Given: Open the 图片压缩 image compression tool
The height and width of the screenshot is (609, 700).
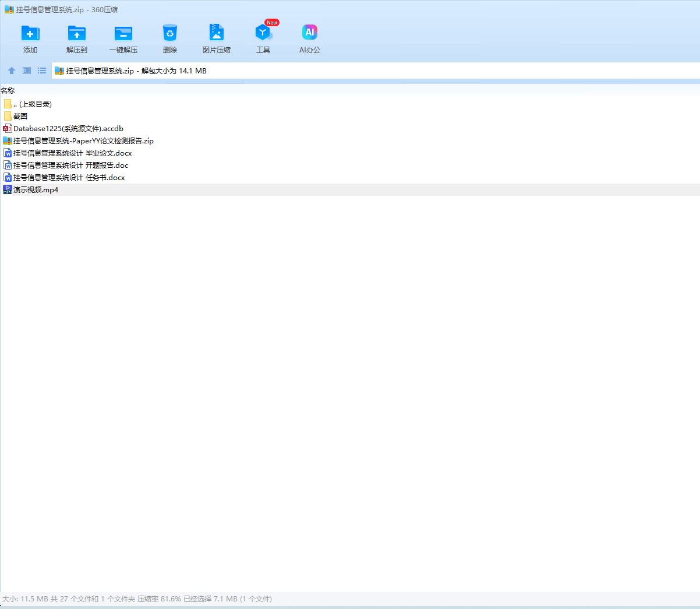Looking at the screenshot, I should click(217, 33).
